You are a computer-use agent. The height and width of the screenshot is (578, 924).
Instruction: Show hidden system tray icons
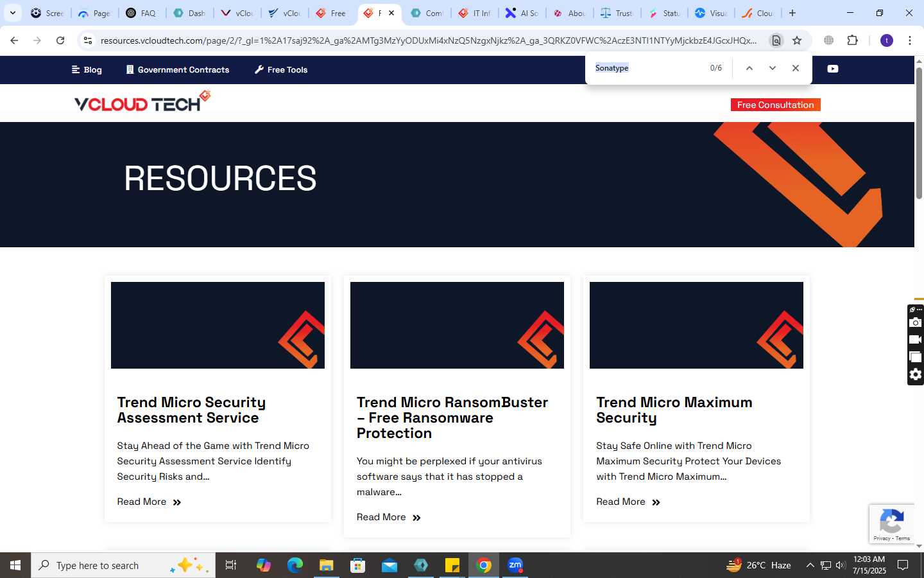coord(810,565)
